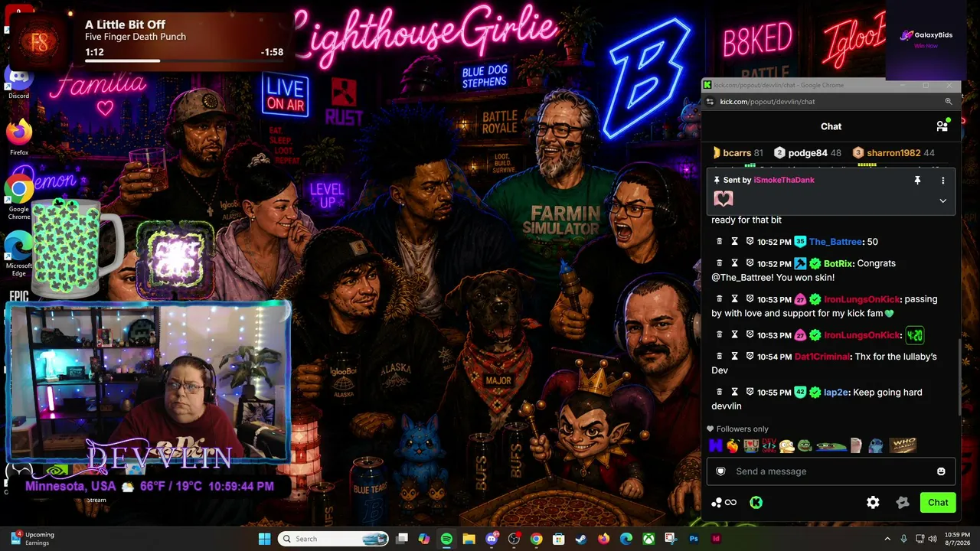980x551 pixels.
Task: Click the Chrome address bar URL
Action: (767, 102)
